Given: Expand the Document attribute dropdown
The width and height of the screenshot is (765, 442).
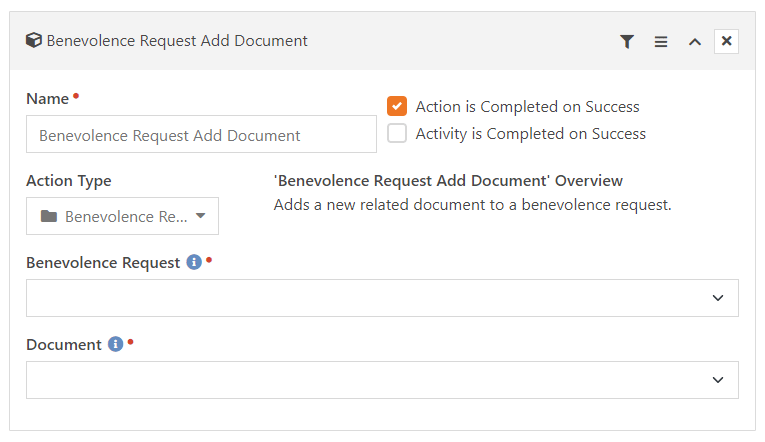Looking at the screenshot, I should 382,380.
